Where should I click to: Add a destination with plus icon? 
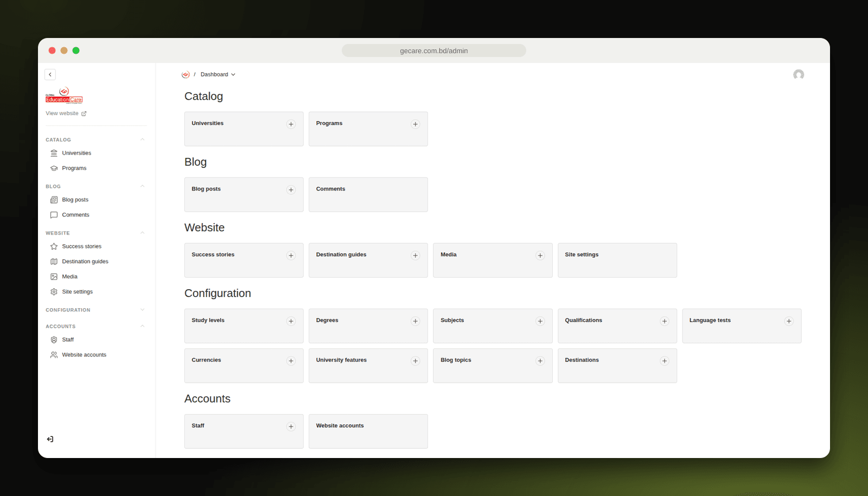(x=665, y=361)
